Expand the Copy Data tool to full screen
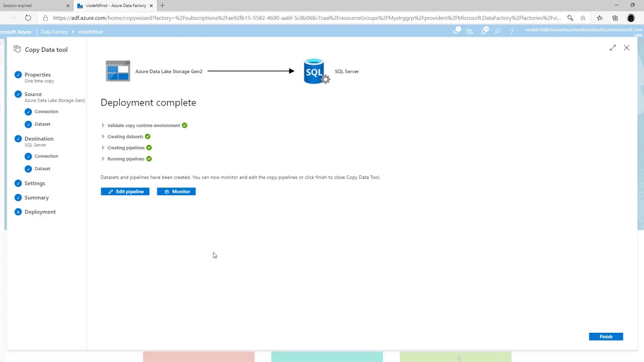The image size is (644, 362). [x=612, y=48]
